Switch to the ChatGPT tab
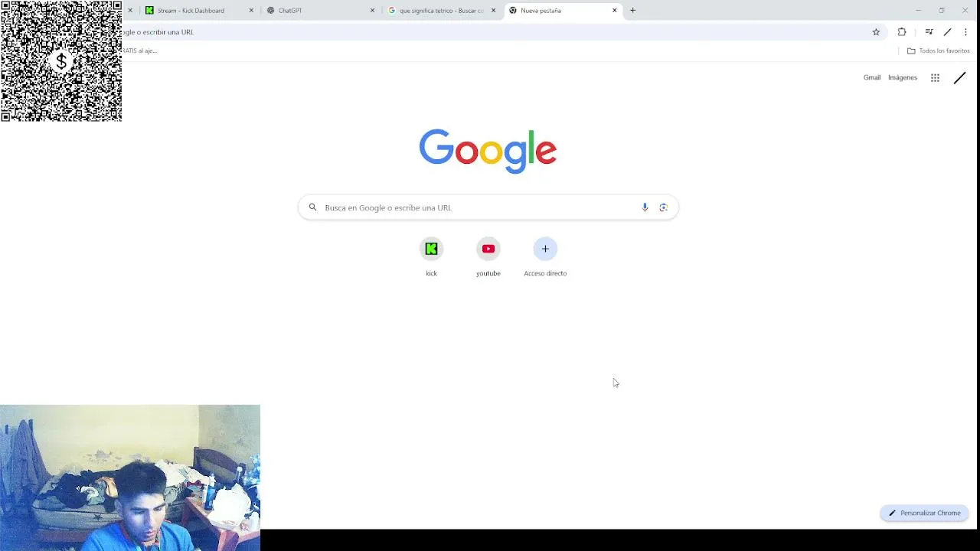The width and height of the screenshot is (980, 551). (x=321, y=11)
